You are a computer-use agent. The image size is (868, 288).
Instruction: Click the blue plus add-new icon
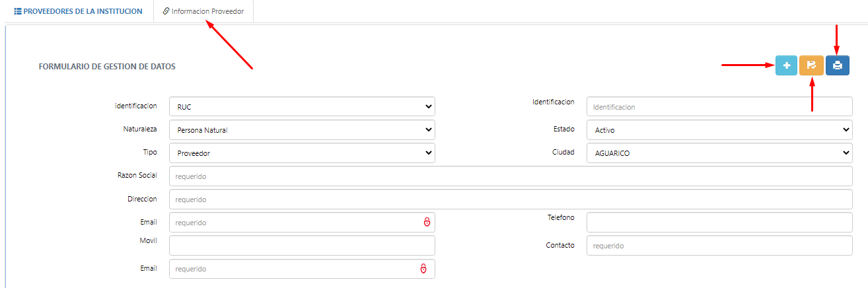[786, 65]
